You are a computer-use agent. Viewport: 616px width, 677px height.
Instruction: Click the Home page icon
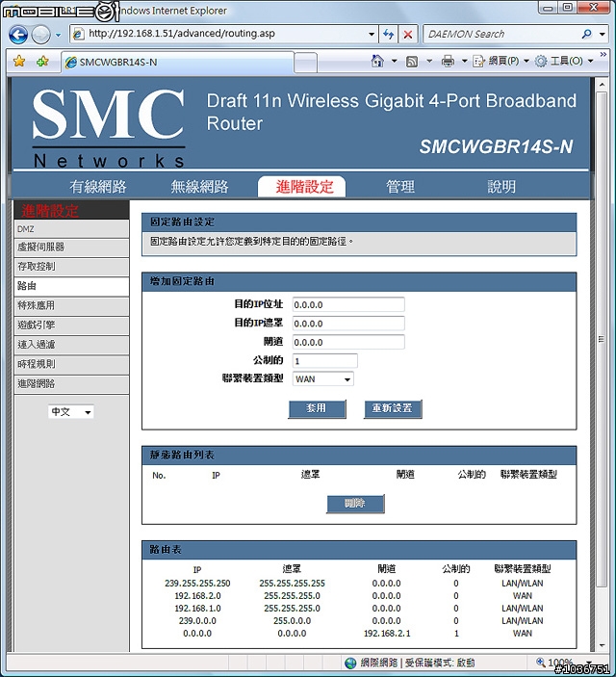(x=377, y=62)
